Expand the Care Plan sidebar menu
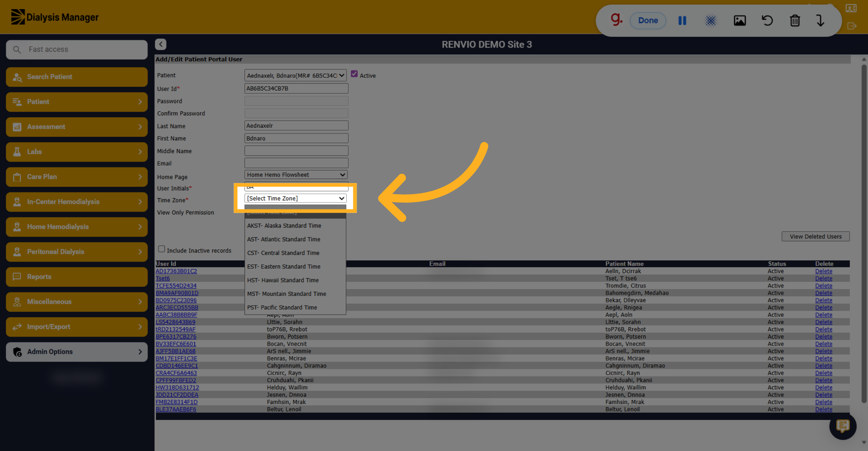Image resolution: width=868 pixels, height=451 pixels. pos(77,177)
